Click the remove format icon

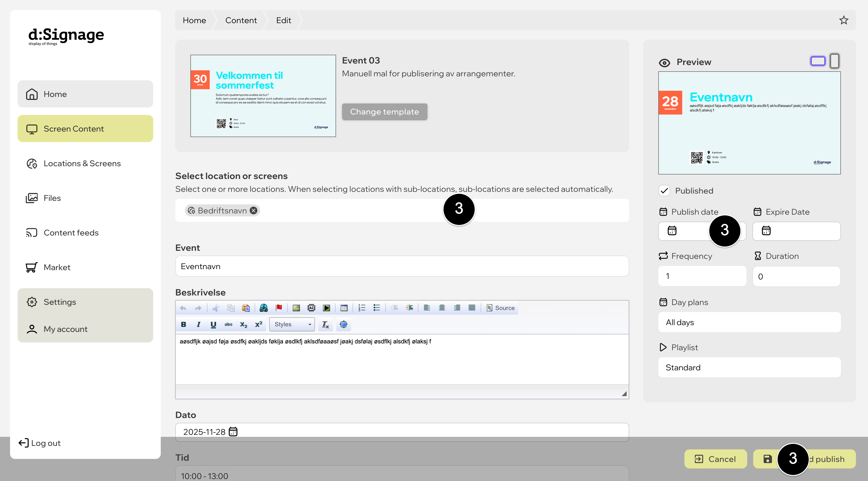pos(325,324)
